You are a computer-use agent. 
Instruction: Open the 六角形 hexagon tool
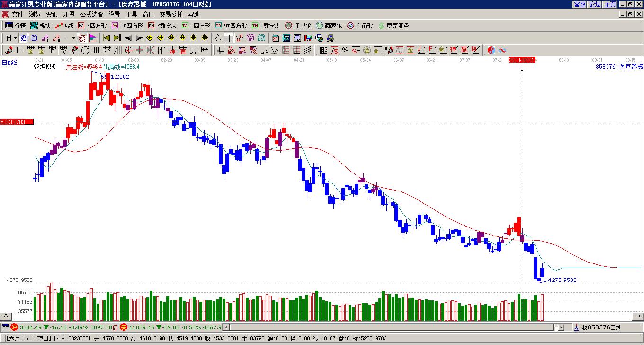coord(360,26)
